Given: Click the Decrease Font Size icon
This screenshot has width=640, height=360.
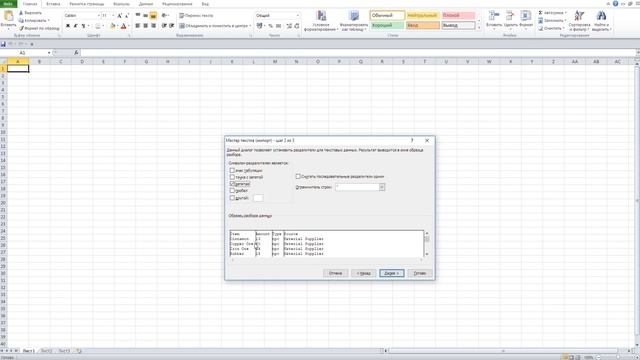Looking at the screenshot, I should tap(127, 16).
